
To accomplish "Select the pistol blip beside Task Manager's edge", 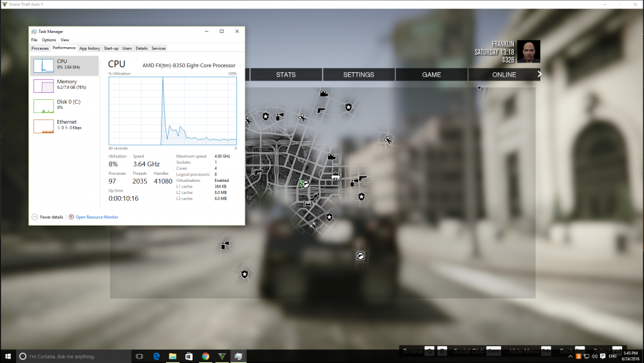I will coord(257,171).
